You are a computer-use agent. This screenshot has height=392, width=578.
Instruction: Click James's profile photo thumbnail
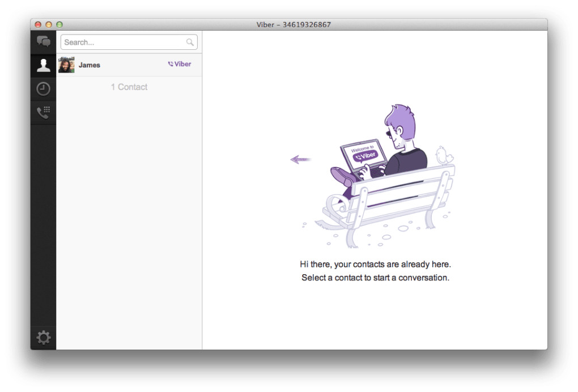click(x=66, y=65)
